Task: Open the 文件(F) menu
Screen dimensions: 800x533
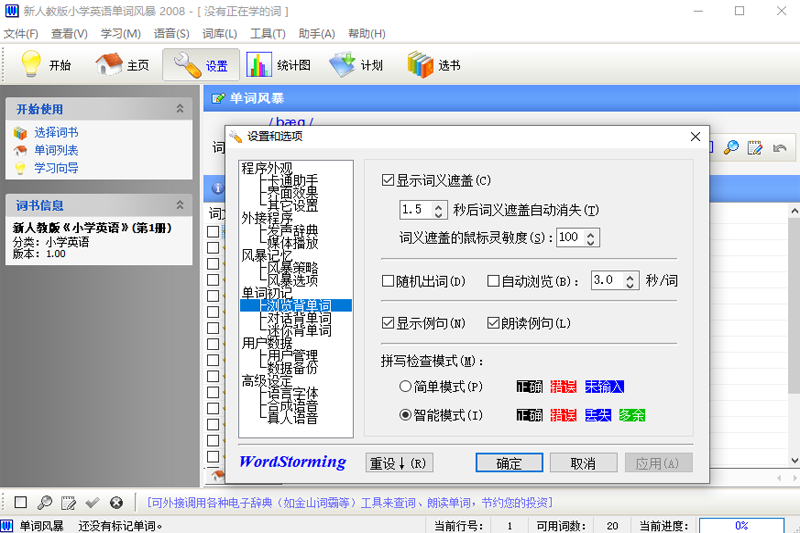Action: tap(21, 34)
